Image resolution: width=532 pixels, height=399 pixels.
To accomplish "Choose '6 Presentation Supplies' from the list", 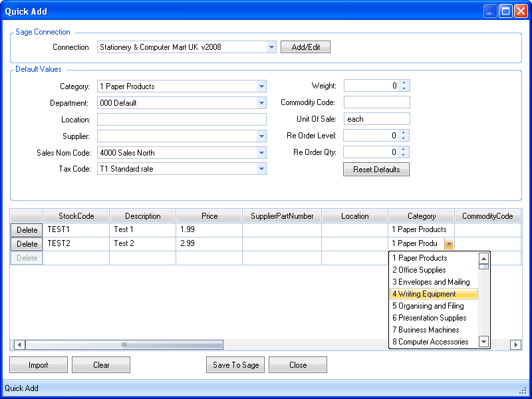I will (x=434, y=318).
